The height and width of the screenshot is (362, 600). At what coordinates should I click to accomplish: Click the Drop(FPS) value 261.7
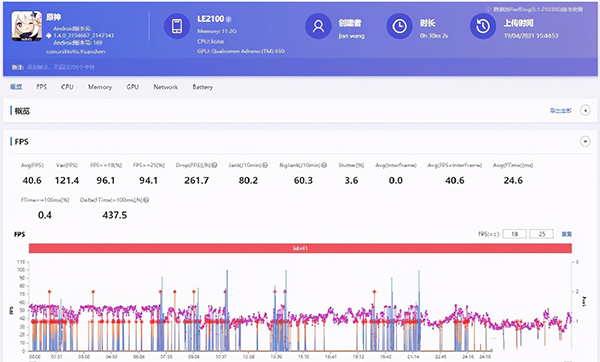point(197,180)
